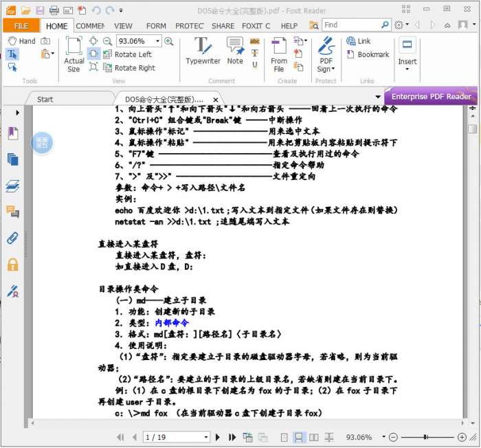Open the FILE menu

[21, 26]
